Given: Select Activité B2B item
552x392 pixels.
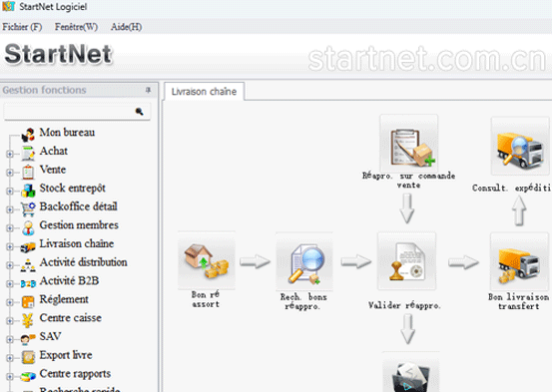Looking at the screenshot, I should [69, 281].
